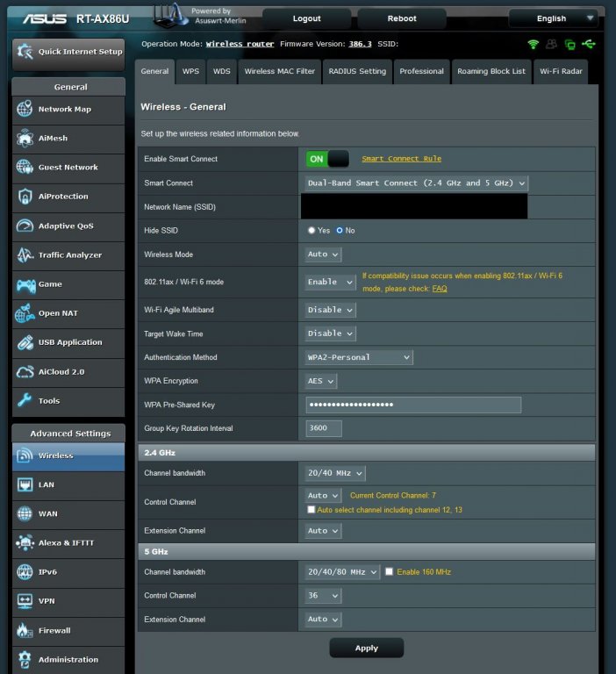Click the Wireless router operation mode link
The width and height of the screenshot is (616, 674).
240,44
